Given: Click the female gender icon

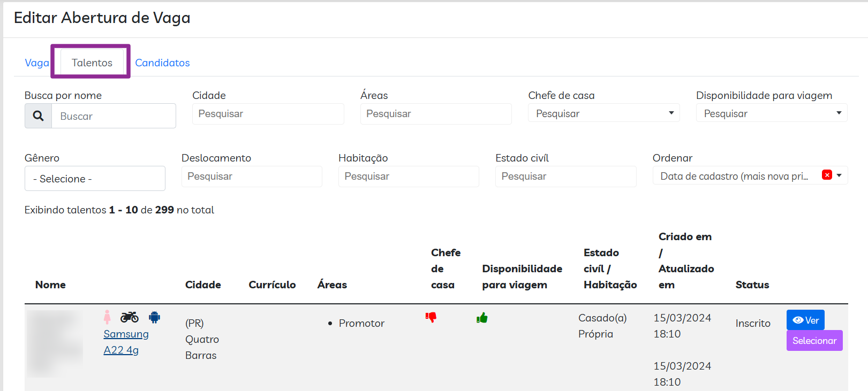Looking at the screenshot, I should coord(107,317).
